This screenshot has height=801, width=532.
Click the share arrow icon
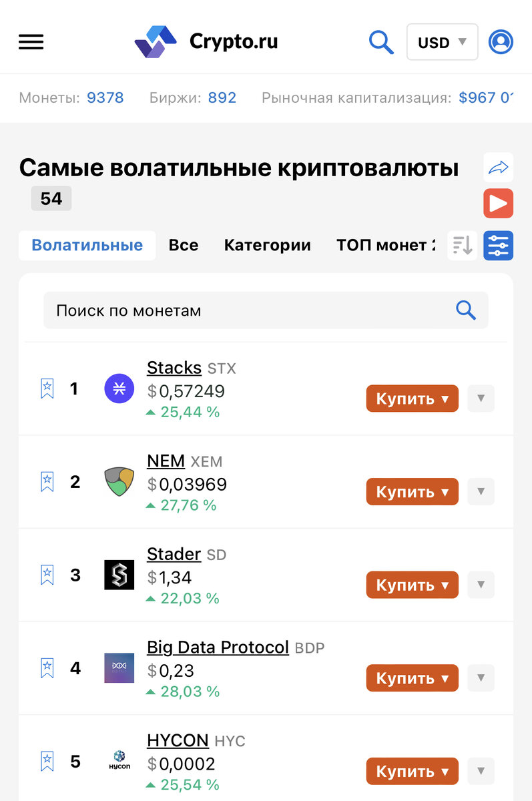(x=498, y=168)
